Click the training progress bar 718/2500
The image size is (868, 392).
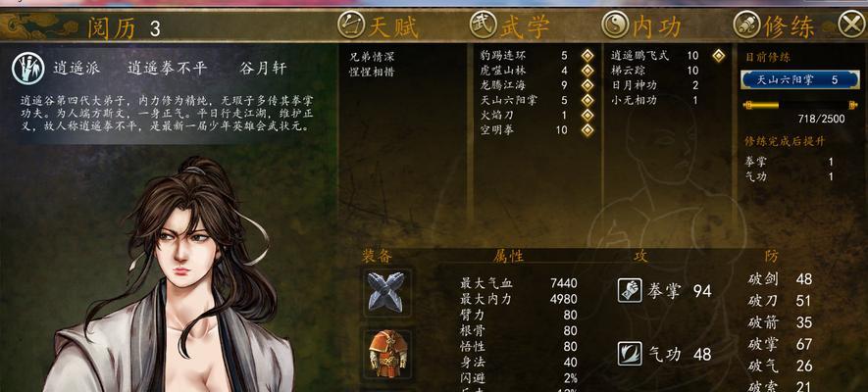point(799,105)
